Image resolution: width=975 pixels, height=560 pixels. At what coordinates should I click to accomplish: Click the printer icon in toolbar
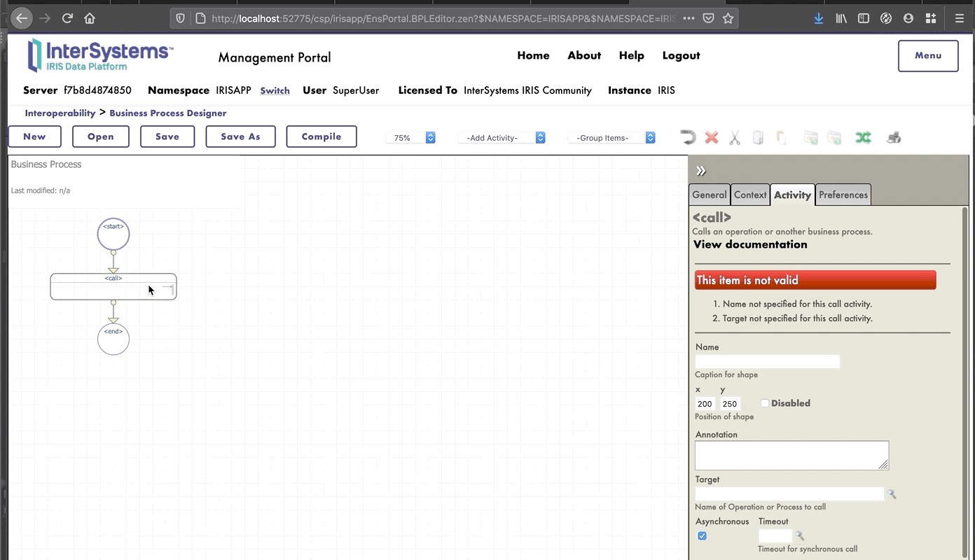click(x=893, y=137)
